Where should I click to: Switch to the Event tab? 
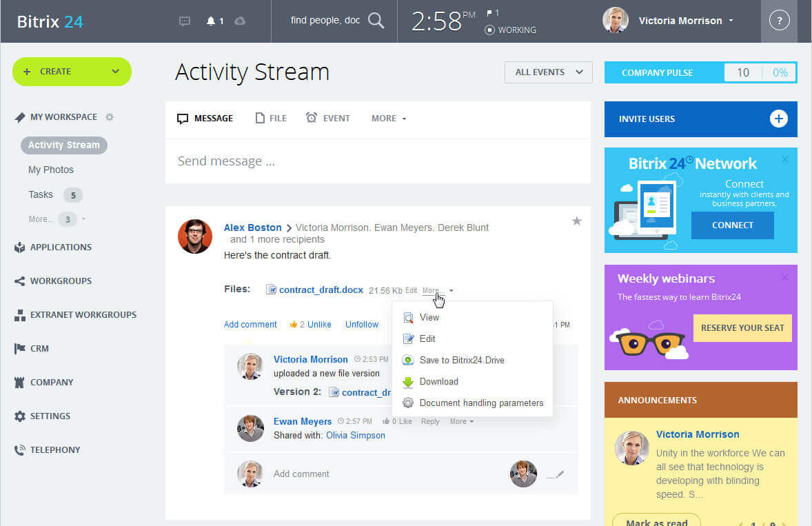[x=328, y=119]
